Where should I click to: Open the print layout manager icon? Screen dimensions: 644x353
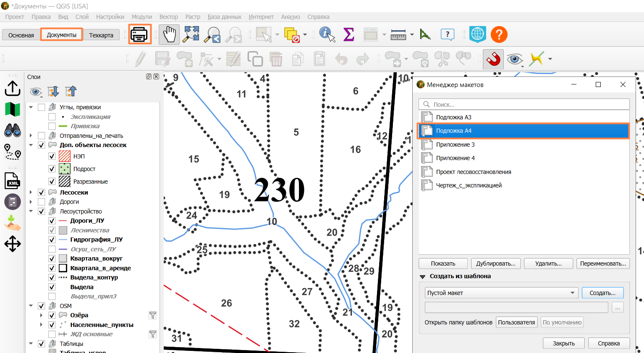pyautogui.click(x=140, y=34)
